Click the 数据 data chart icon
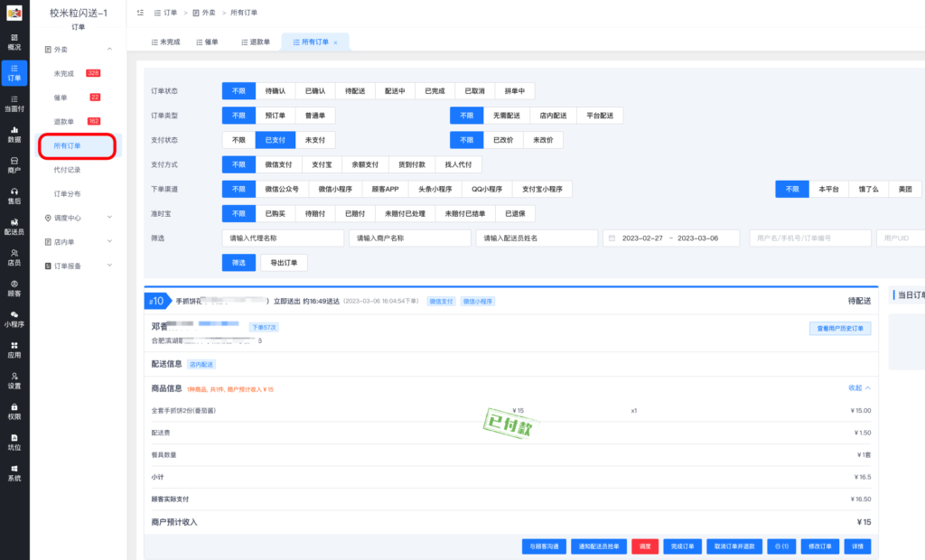 (x=14, y=134)
